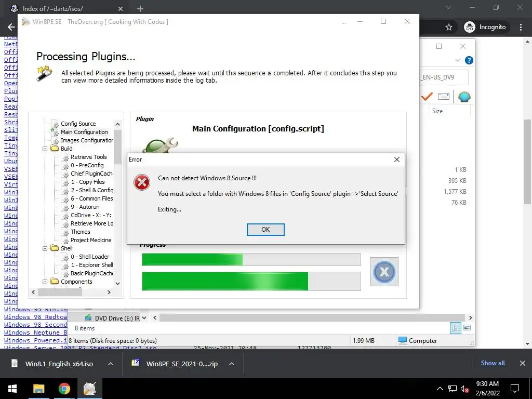
Task: Click the orange checkmark toolbar icon
Action: click(x=427, y=97)
